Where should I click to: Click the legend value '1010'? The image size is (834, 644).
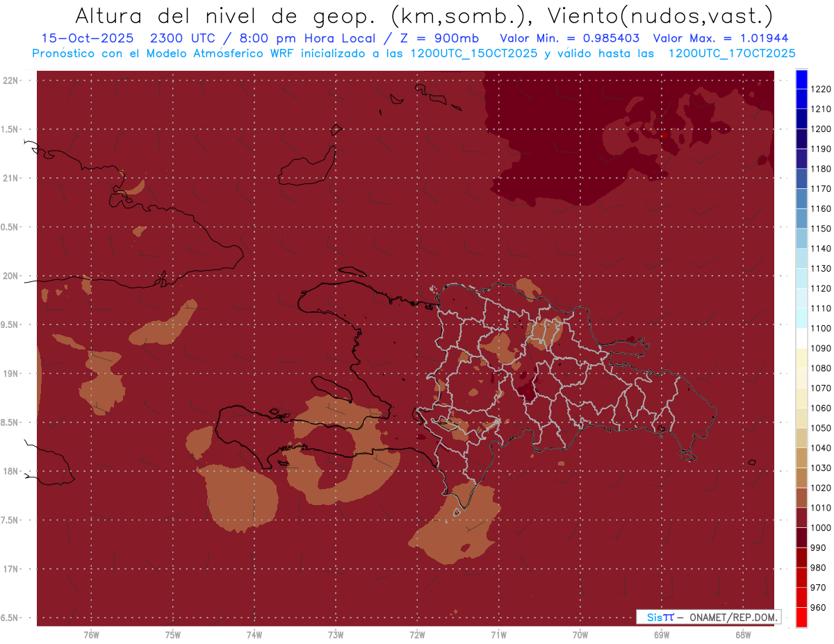[822, 508]
